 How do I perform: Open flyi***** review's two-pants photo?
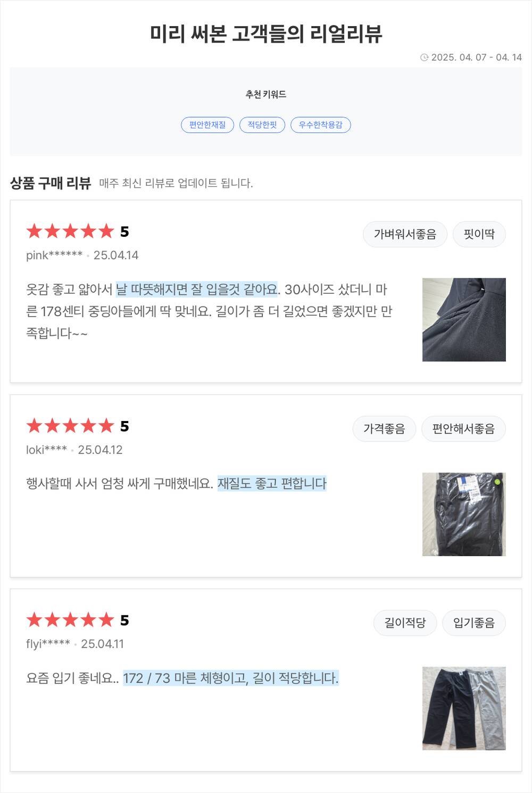[464, 708]
